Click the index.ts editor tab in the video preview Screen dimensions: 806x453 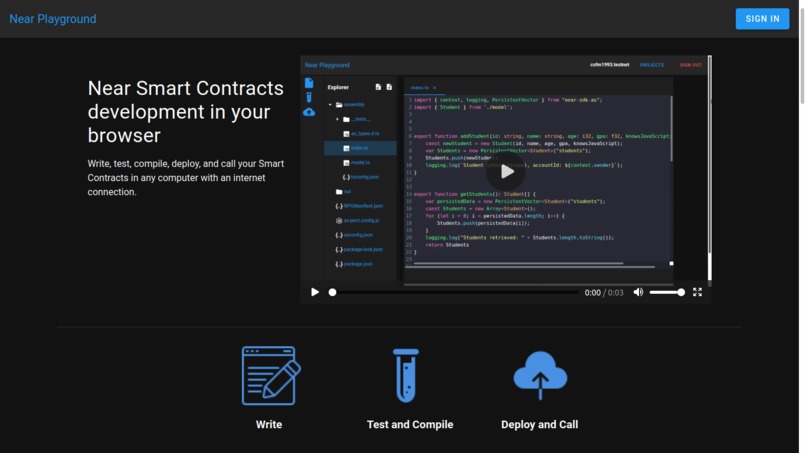coord(420,88)
